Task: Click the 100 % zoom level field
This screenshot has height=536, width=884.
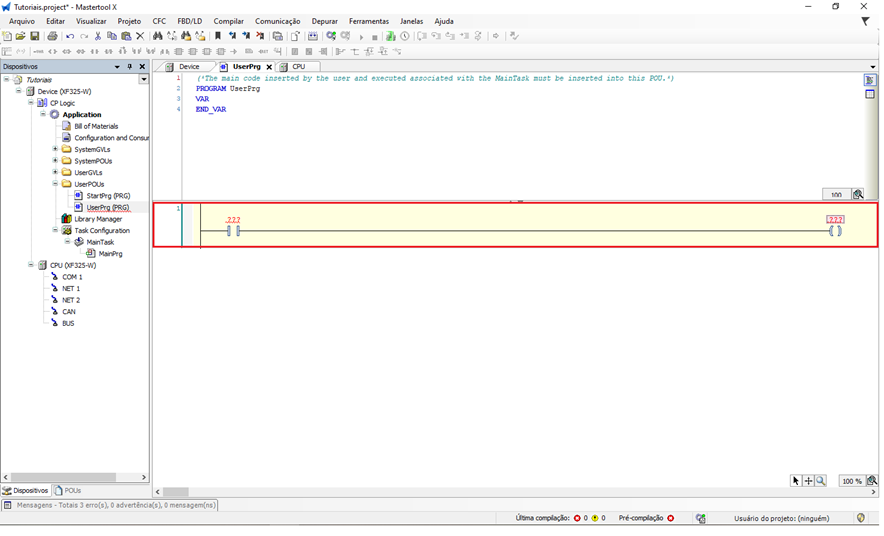Action: coord(852,481)
